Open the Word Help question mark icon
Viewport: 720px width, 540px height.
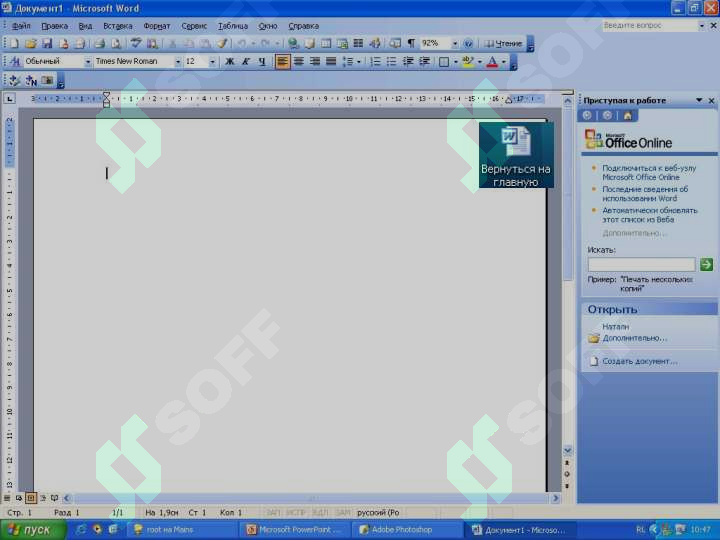468,44
